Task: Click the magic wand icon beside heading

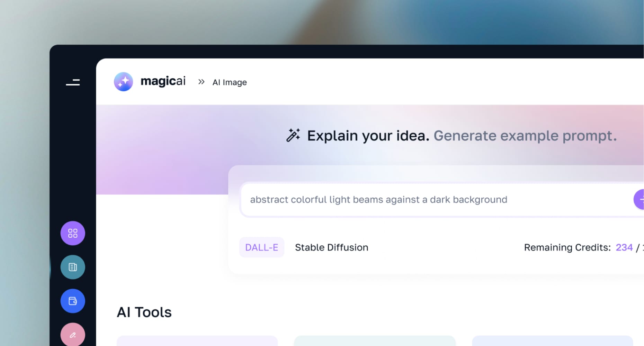Action: [x=293, y=135]
